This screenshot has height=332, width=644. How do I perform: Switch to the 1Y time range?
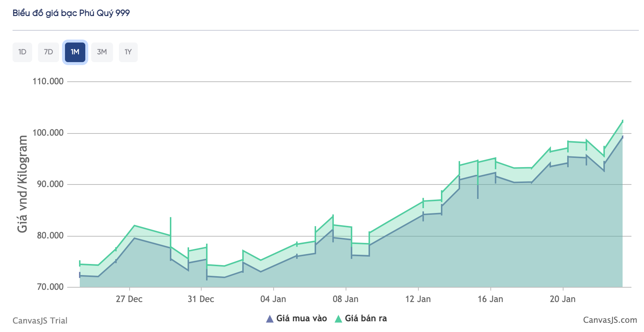128,52
